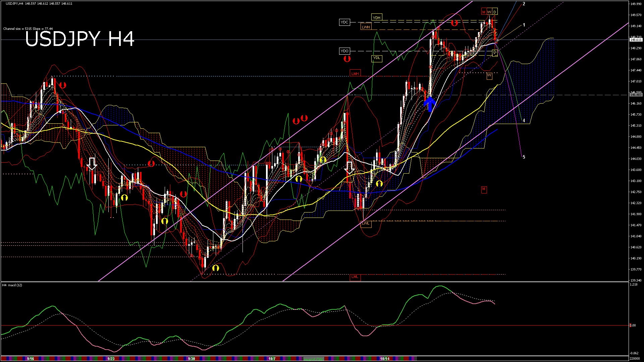
Task: Select the orange LWH level label
Action: (x=366, y=27)
